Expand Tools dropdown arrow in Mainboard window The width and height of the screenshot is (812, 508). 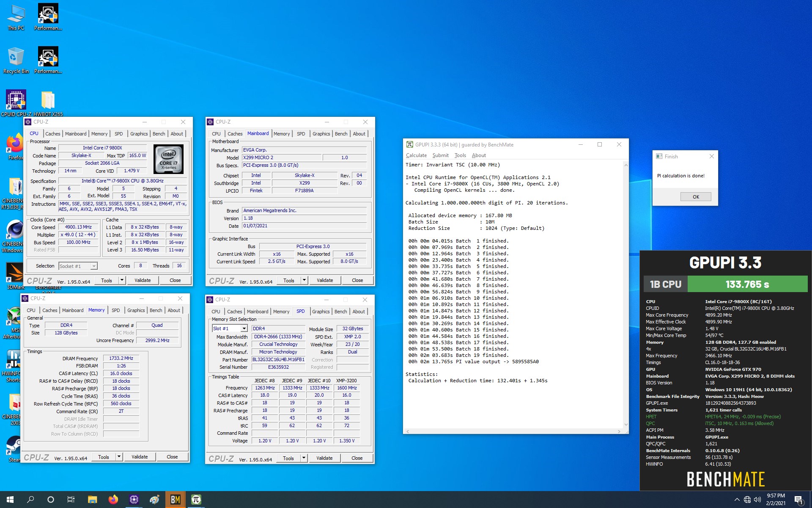pos(304,280)
